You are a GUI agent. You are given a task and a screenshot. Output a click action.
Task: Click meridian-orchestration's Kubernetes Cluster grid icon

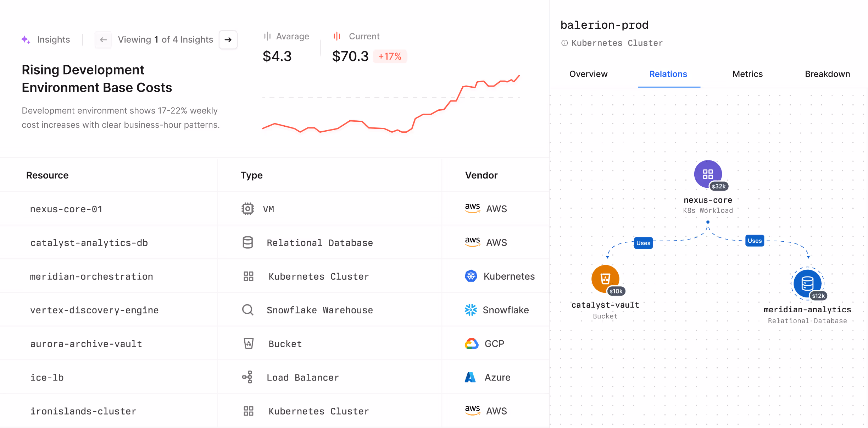249,276
